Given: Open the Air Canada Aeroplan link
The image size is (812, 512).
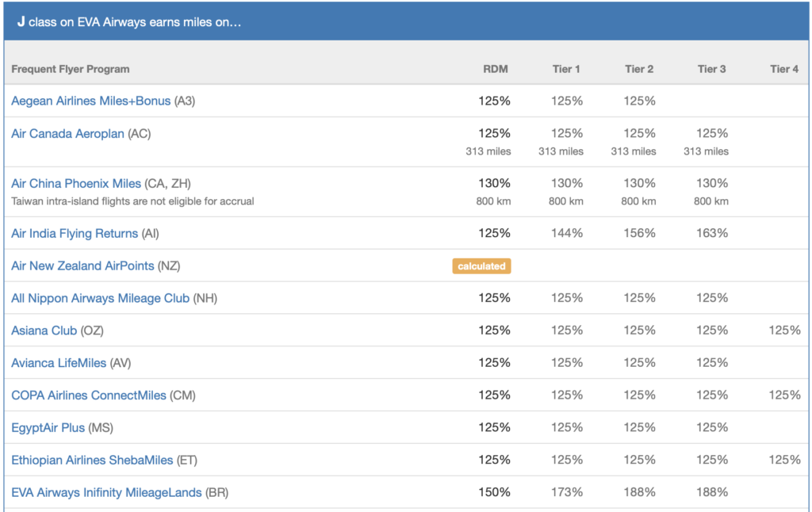Looking at the screenshot, I should click(68, 134).
